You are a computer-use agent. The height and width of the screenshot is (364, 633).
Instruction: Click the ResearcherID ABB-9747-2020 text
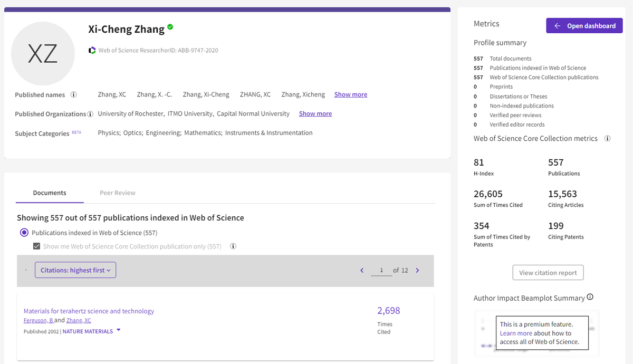click(x=158, y=51)
